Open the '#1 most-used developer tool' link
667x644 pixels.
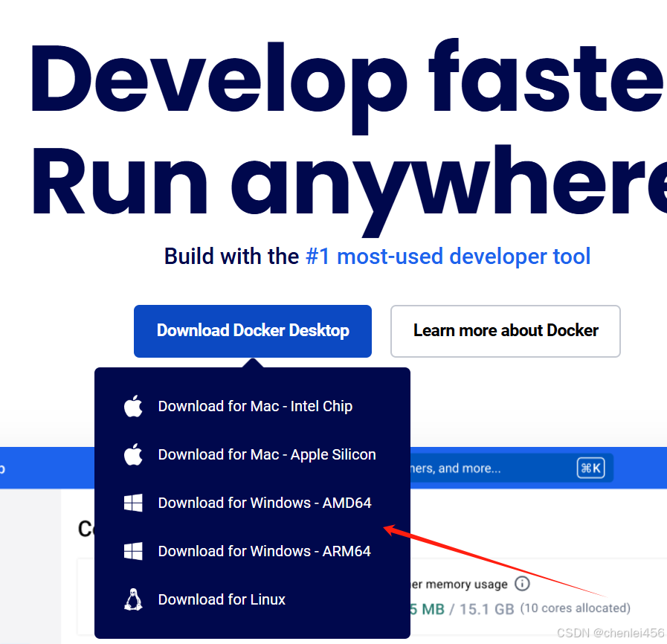pyautogui.click(x=448, y=256)
